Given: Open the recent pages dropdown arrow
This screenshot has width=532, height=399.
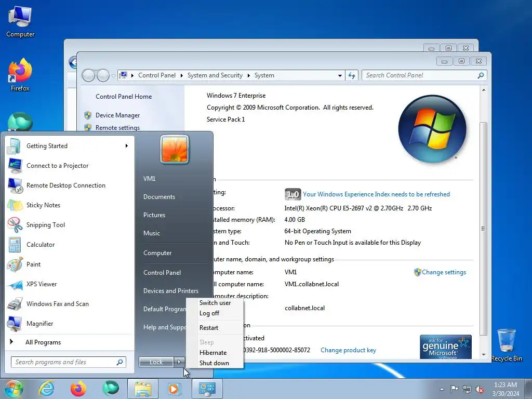Looking at the screenshot, I should [x=113, y=76].
